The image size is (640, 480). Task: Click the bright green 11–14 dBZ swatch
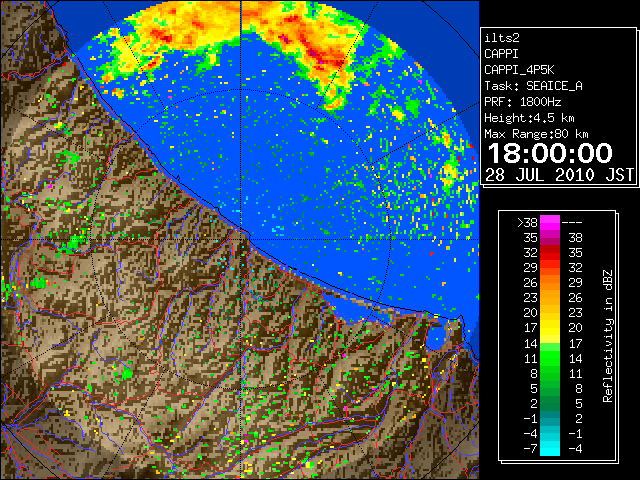click(x=550, y=358)
